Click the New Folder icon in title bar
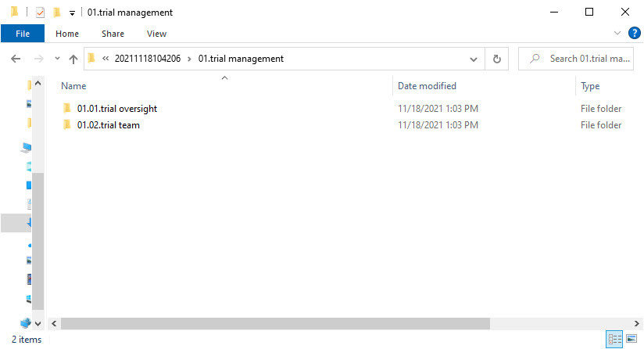Viewport: 644px width, 349px height. tap(58, 13)
